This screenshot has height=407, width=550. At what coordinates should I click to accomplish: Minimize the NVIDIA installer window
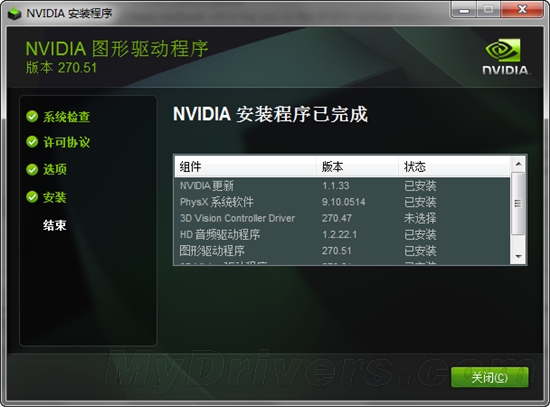tap(464, 9)
